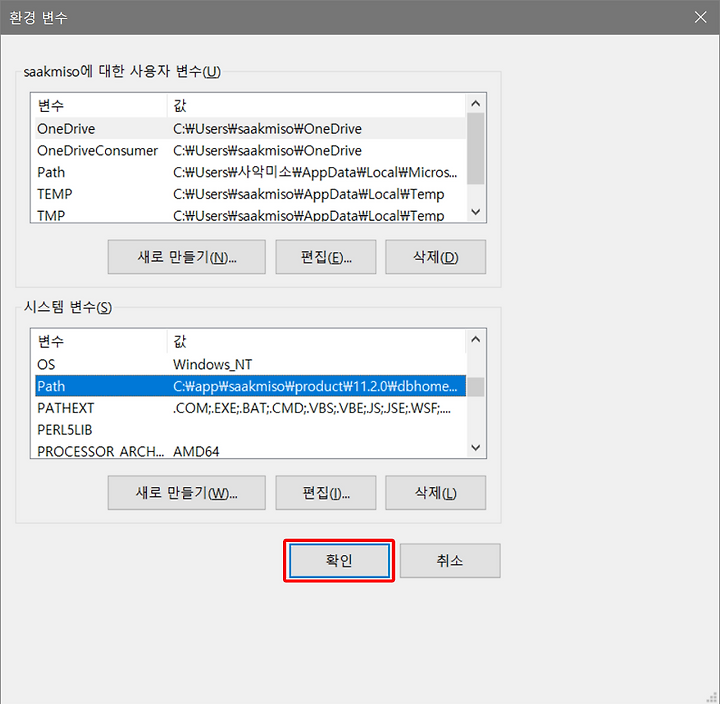This screenshot has height=704, width=720.
Task: Select the system Path variable row
Action: pos(250,386)
